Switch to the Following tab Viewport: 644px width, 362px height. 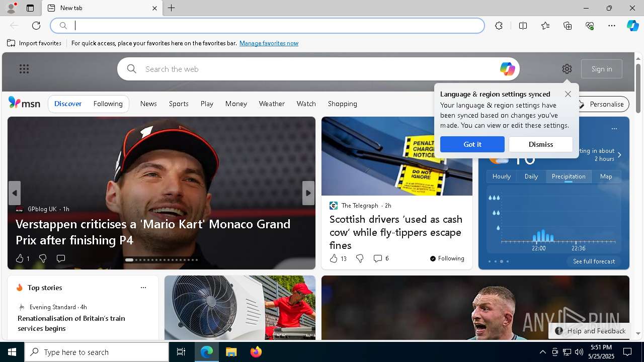click(108, 104)
